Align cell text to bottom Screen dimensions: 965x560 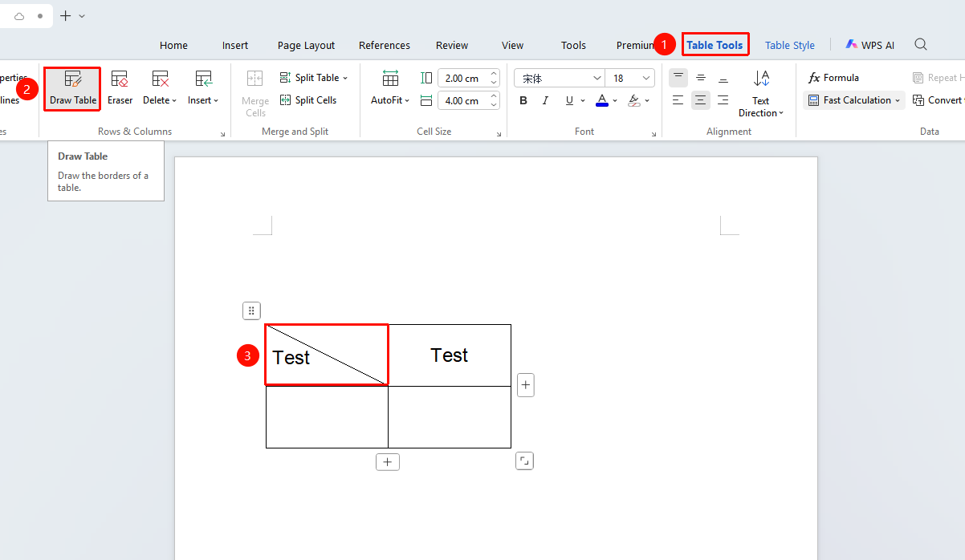(723, 78)
